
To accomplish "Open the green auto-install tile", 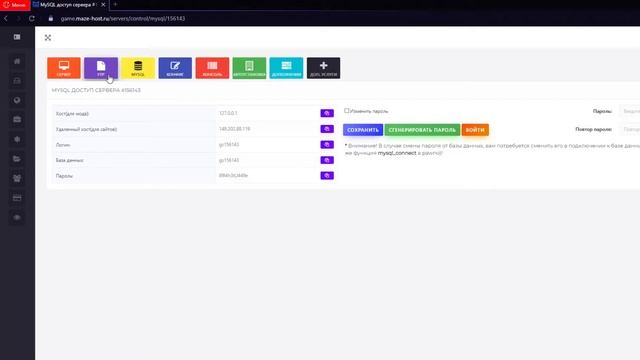I will 249,68.
